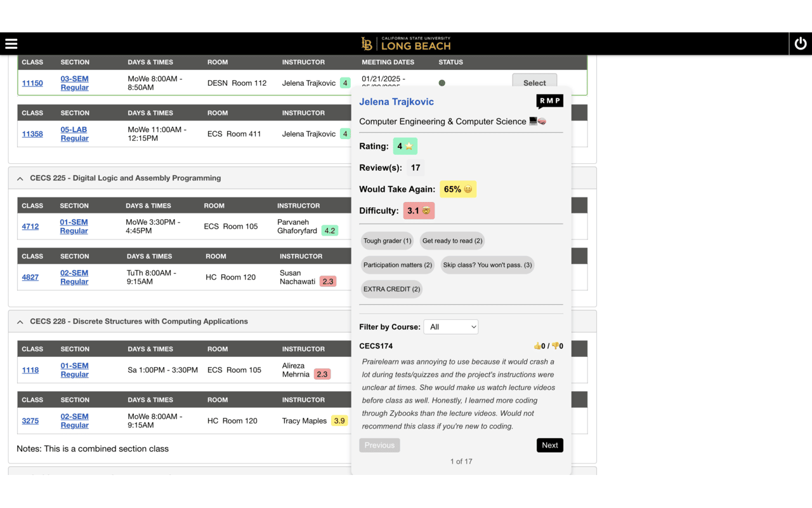Select the Skip class? You won't pass tag
The width and height of the screenshot is (812, 508).
[487, 265]
